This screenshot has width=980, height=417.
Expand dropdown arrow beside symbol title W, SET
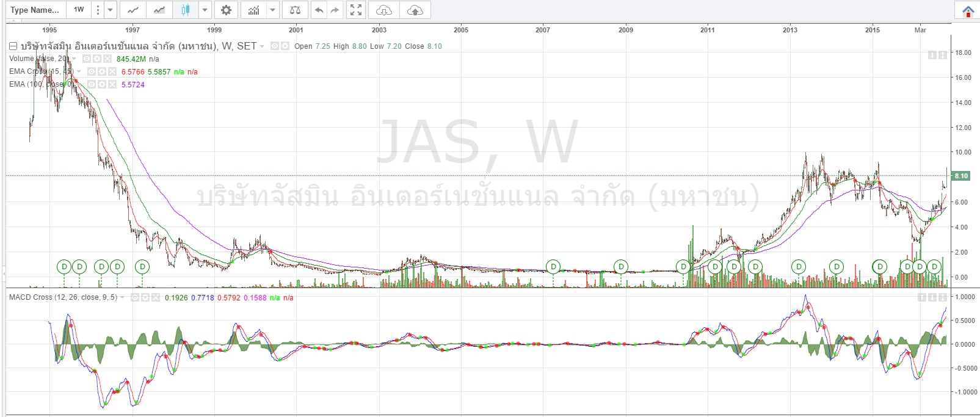pyautogui.click(x=262, y=46)
